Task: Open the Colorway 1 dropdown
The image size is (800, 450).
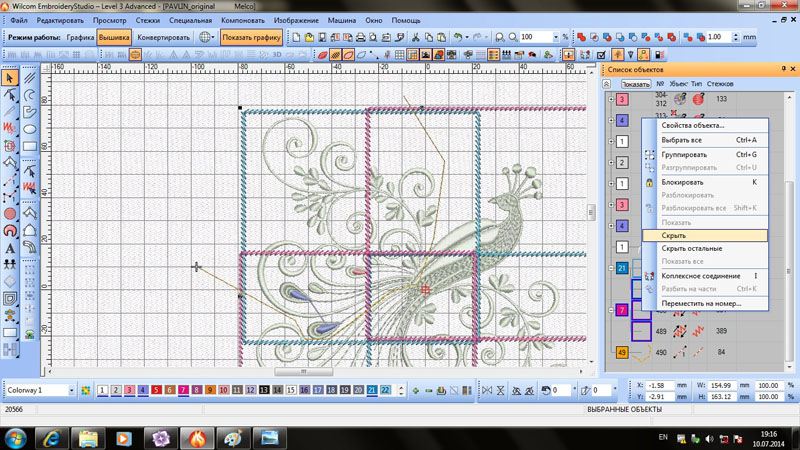Action: [x=71, y=390]
